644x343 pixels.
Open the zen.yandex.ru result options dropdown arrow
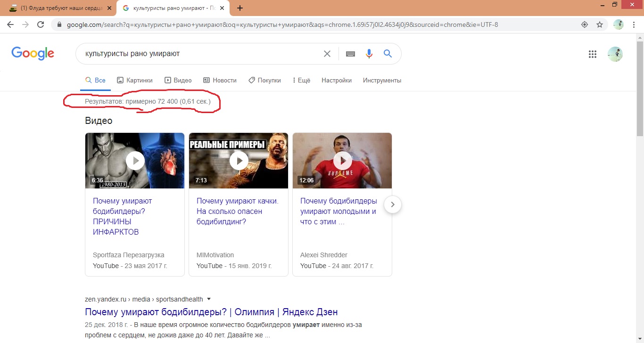coord(209,299)
